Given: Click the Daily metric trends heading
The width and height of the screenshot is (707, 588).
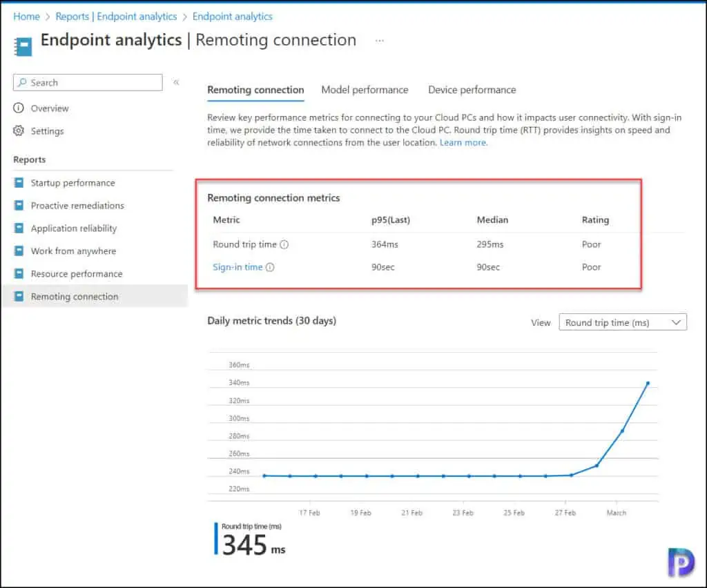Looking at the screenshot, I should pyautogui.click(x=272, y=321).
